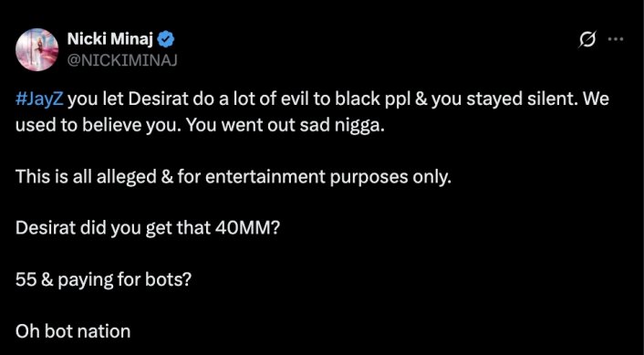
Task: Click the Grok explain icon
Action: click(587, 40)
